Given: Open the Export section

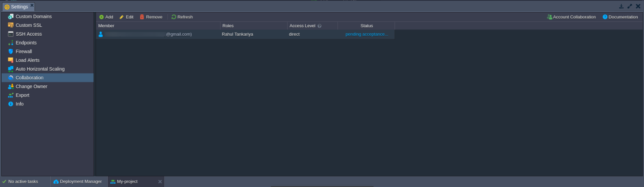Looking at the screenshot, I should coord(23,95).
